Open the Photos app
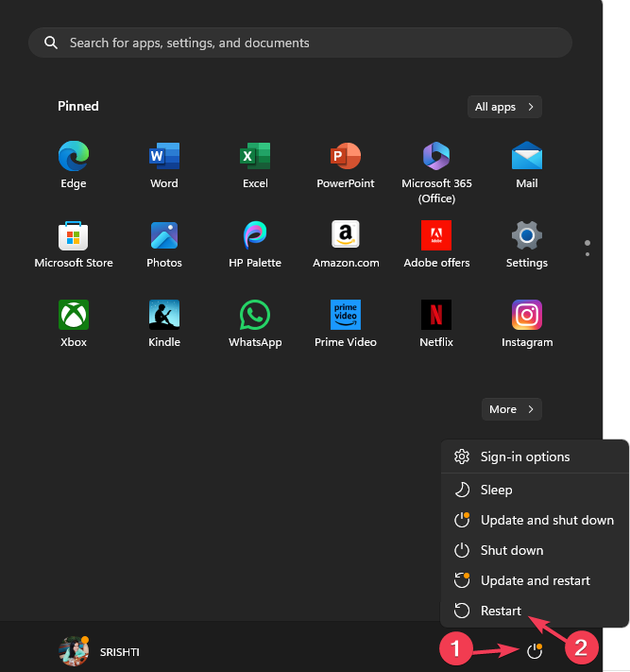The image size is (630, 672). coord(164,244)
